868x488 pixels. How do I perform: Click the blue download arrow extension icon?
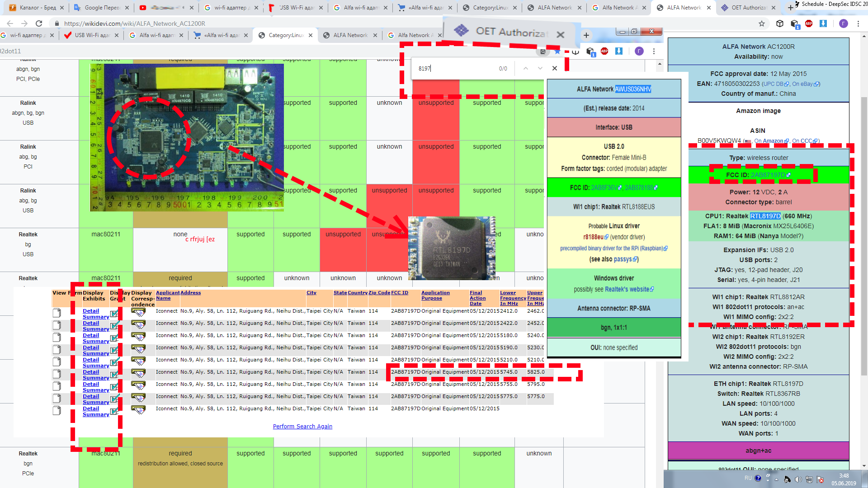coord(823,23)
